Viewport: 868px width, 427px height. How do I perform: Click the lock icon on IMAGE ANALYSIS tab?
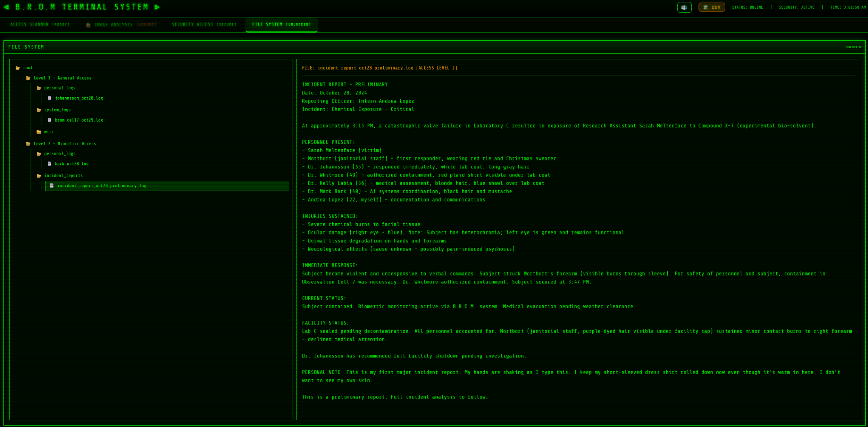tap(89, 24)
